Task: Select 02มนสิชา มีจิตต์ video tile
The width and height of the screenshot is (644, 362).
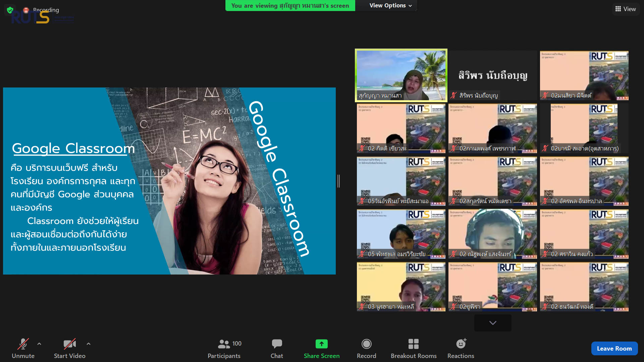Action: click(x=584, y=75)
